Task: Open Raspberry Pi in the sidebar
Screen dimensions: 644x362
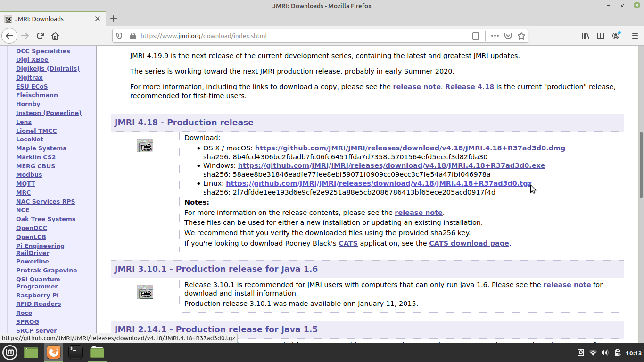Action: click(37, 295)
